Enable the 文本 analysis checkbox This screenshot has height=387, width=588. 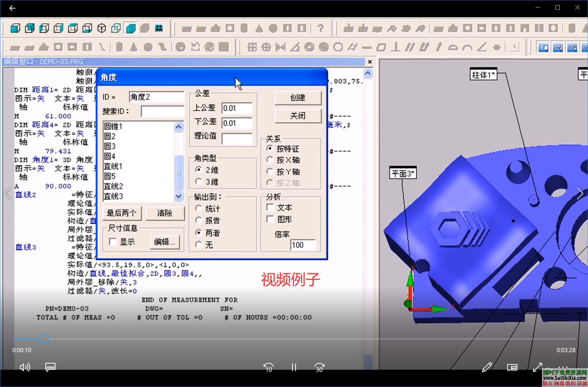(270, 207)
